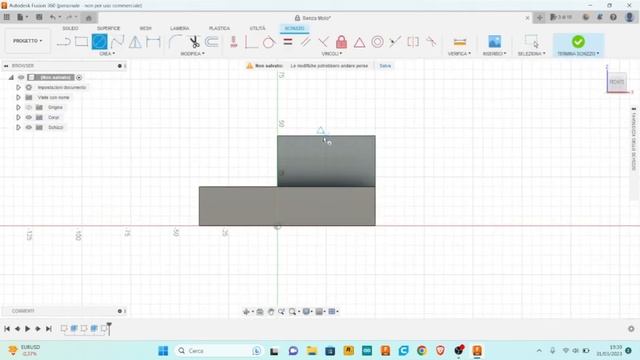This screenshot has height=360, width=640.
Task: Jump to the timeline start
Action: (7, 329)
